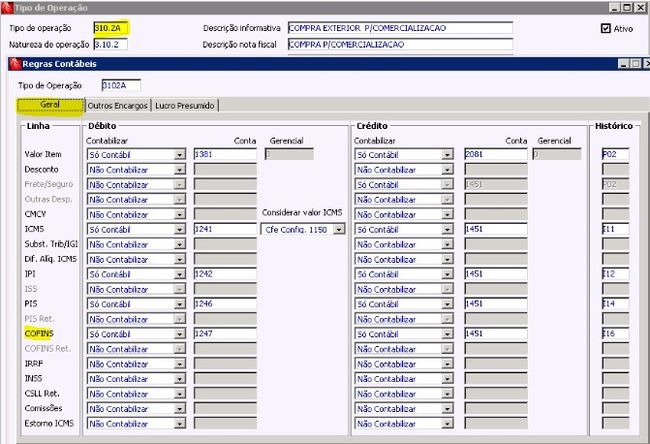The width and height of the screenshot is (650, 444).
Task: Click the highlighted COFINS line label
Action: 39,333
